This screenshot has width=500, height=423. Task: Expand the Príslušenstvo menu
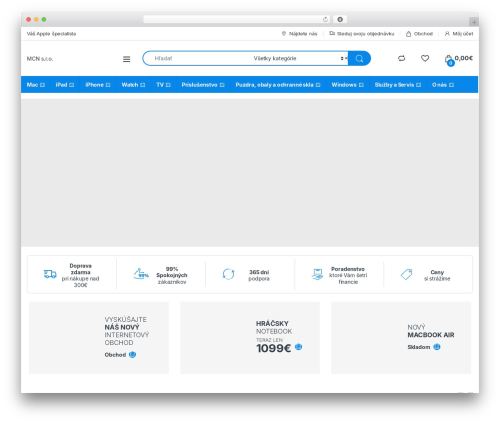coord(203,85)
